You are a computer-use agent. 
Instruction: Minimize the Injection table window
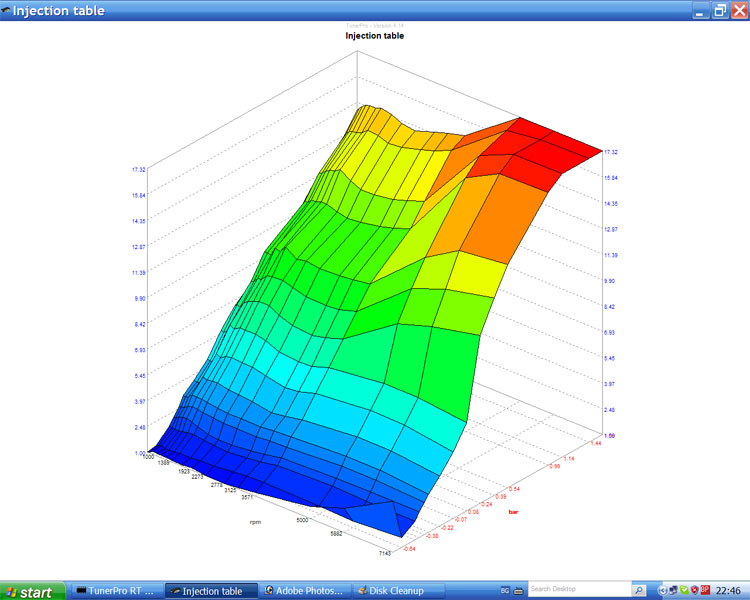coord(701,10)
